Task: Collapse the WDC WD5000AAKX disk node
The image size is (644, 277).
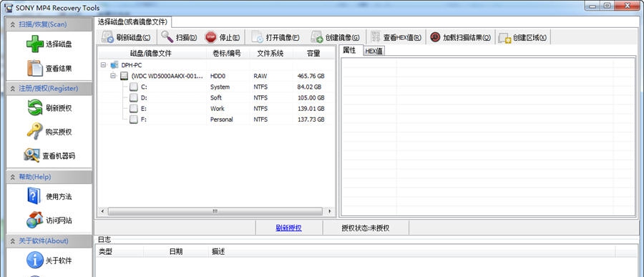Action: click(113, 76)
